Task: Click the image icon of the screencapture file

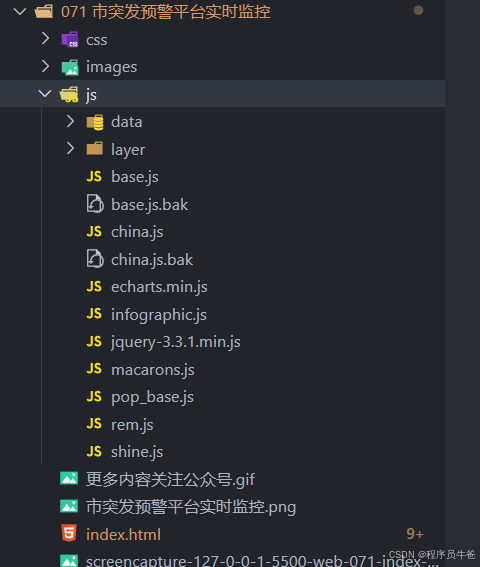Action: (69, 560)
